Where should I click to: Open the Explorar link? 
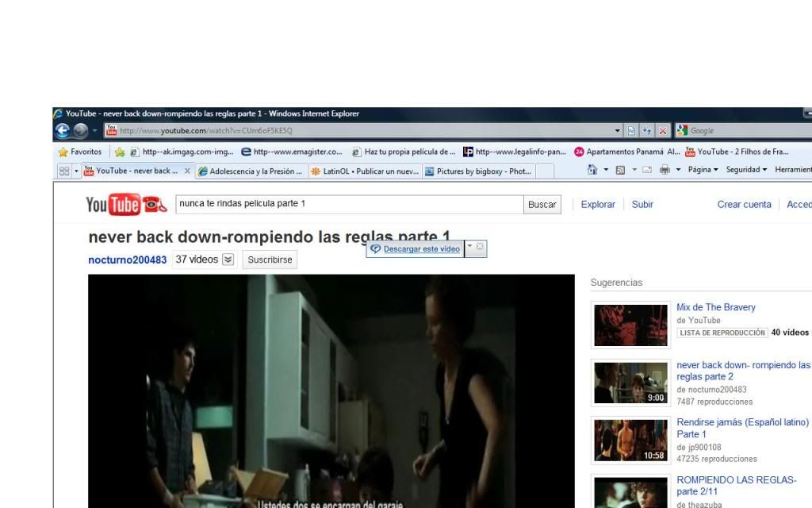pyautogui.click(x=598, y=204)
